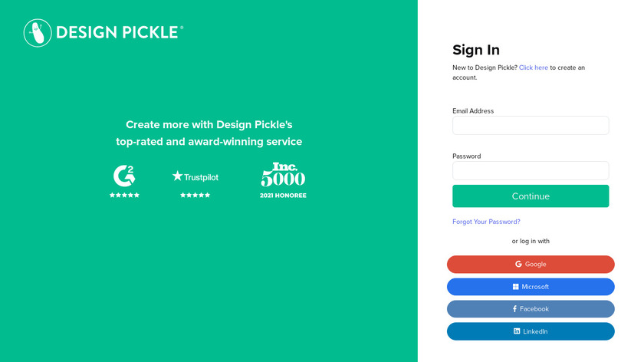Log in using the Microsoft button
644x362 pixels.
pos(531,287)
